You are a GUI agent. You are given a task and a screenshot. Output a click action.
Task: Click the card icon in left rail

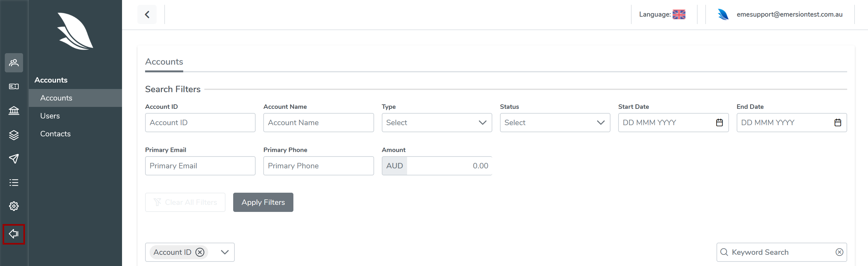click(14, 86)
